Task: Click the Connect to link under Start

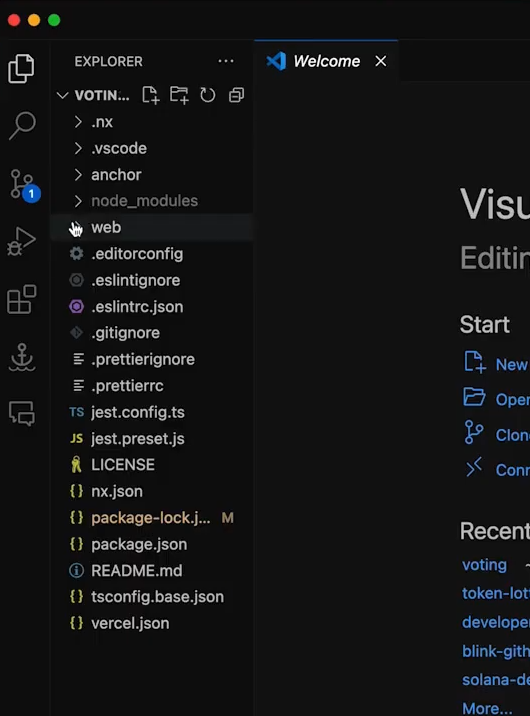Action: 496,469
